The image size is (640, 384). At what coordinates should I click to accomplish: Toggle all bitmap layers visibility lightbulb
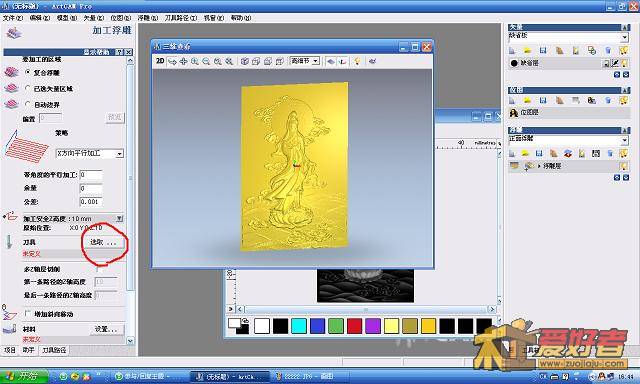pyautogui.click(x=623, y=100)
